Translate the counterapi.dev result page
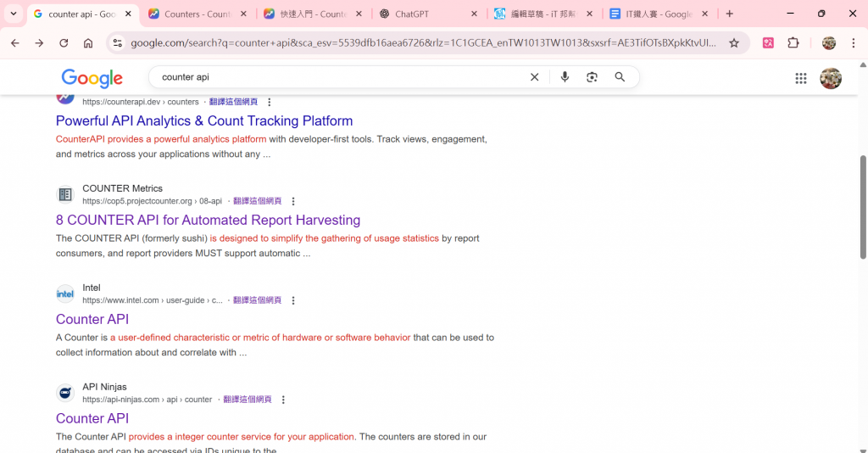 tap(233, 102)
